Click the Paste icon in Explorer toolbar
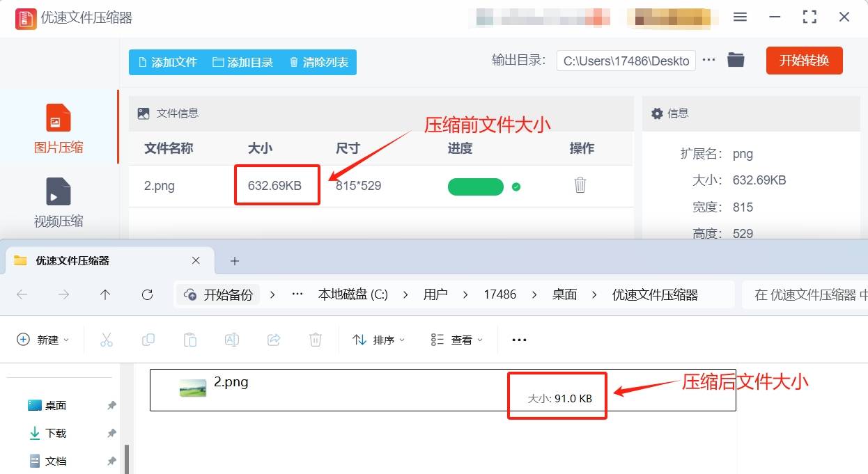 click(x=189, y=339)
